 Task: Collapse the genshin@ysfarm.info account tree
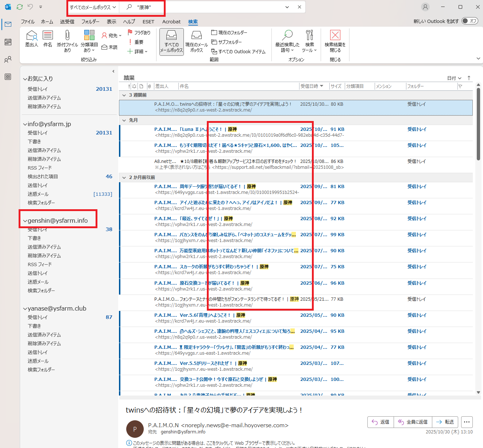(x=25, y=221)
